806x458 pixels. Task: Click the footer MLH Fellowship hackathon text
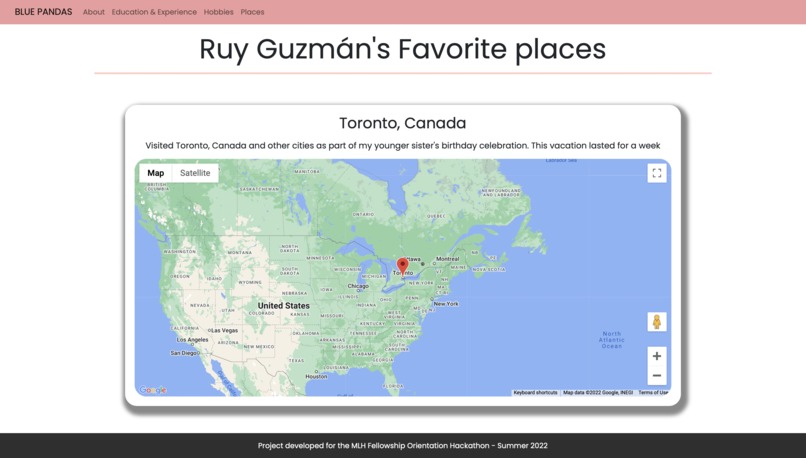tap(402, 446)
